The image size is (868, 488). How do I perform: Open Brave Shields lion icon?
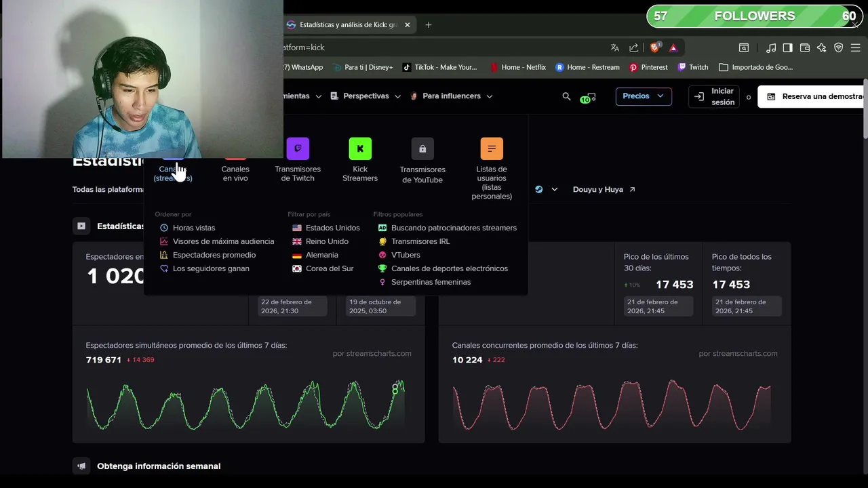tap(655, 47)
